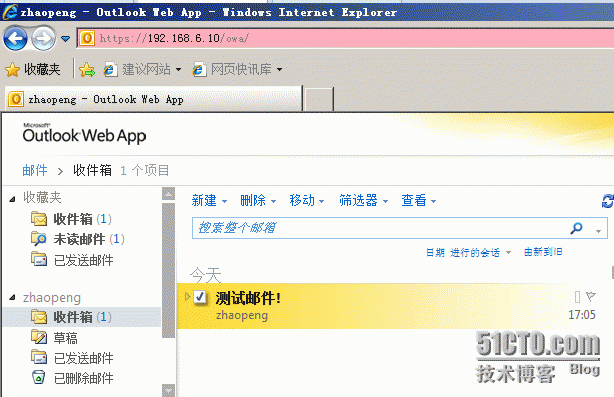
Task: Open the 建议网站 favorites link
Action: point(138,69)
